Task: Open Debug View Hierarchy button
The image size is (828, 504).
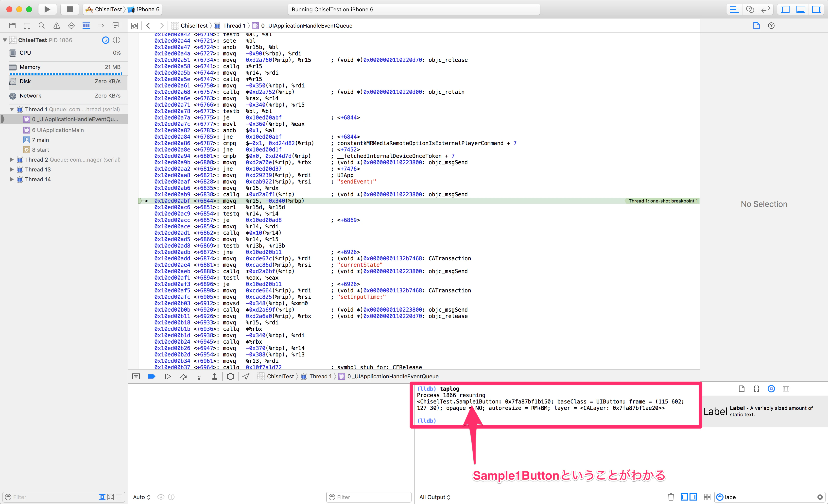Action: coord(230,377)
